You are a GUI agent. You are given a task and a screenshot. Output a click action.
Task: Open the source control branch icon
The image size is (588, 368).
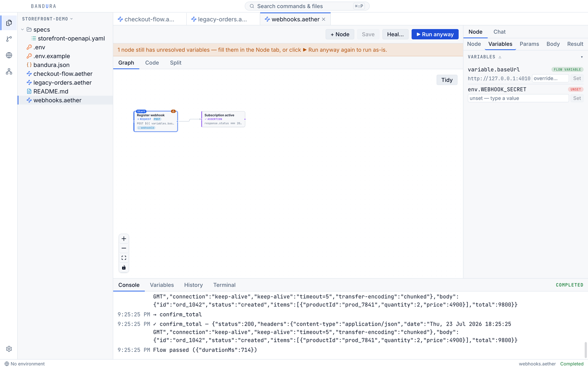(9, 39)
